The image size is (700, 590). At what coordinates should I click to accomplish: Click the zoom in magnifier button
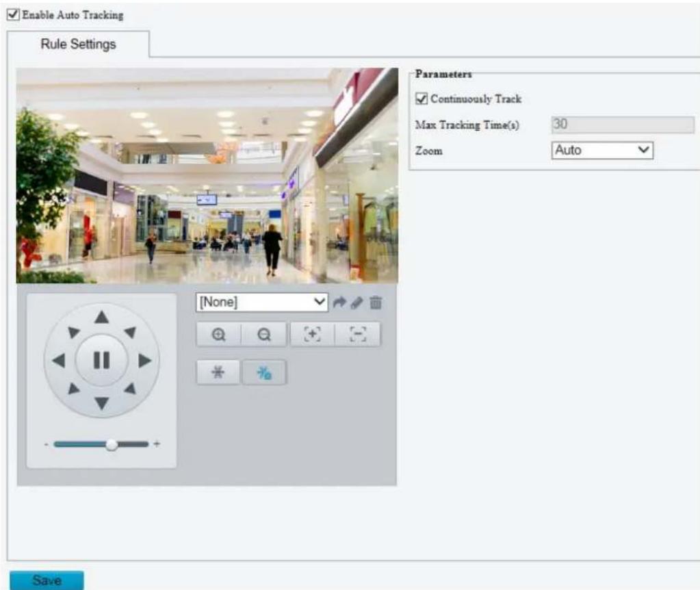point(218,334)
